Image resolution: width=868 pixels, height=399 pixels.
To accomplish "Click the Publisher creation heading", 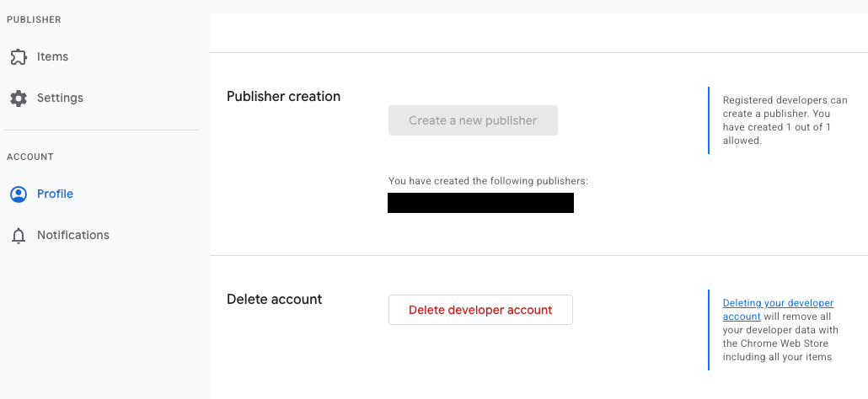I will [x=283, y=96].
